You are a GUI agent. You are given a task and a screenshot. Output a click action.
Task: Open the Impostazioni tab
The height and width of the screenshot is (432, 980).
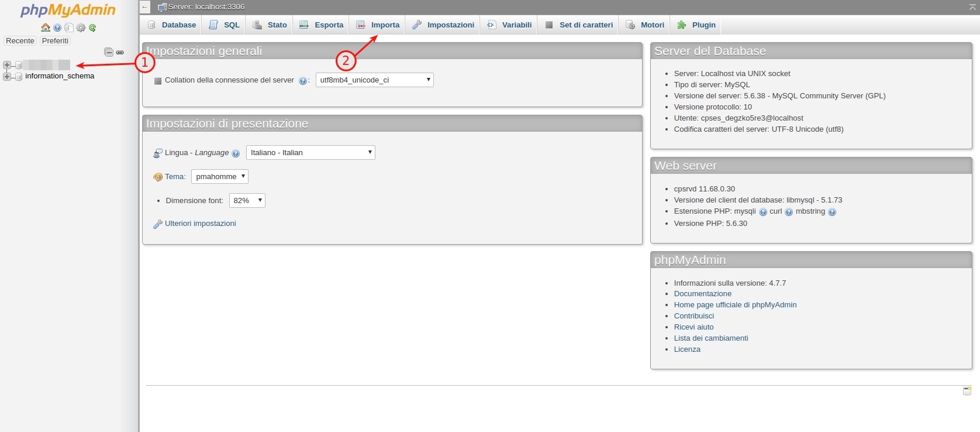click(x=443, y=25)
